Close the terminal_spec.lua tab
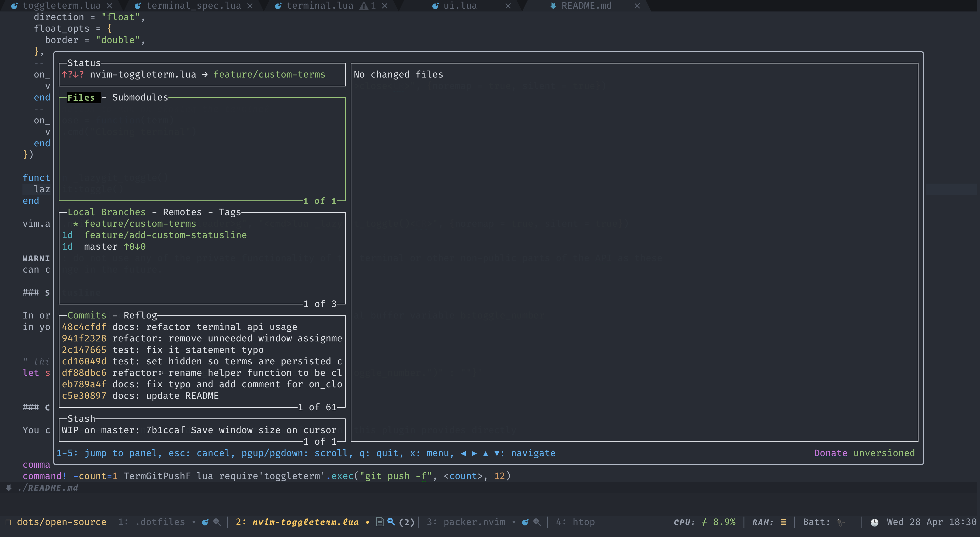This screenshot has height=537, width=980. tap(250, 6)
